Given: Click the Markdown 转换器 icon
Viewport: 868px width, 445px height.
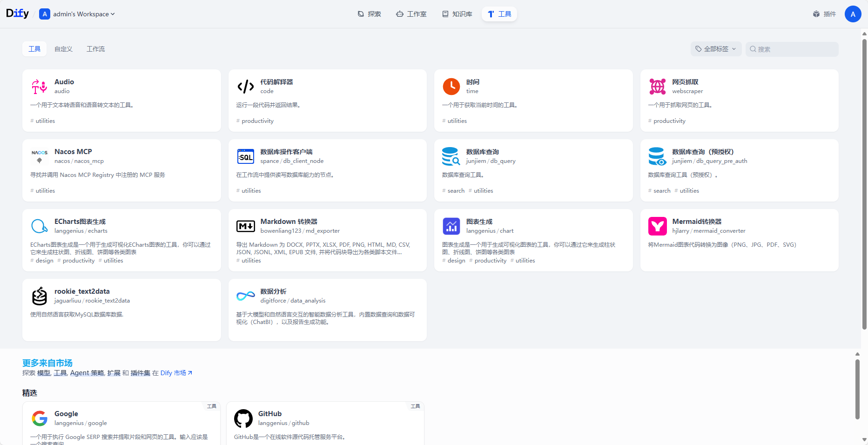Looking at the screenshot, I should click(x=245, y=226).
